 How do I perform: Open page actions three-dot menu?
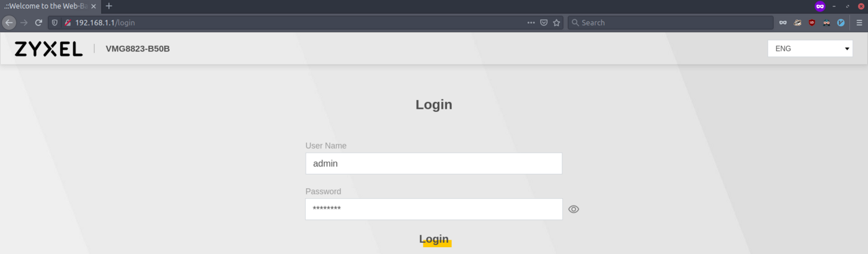531,22
